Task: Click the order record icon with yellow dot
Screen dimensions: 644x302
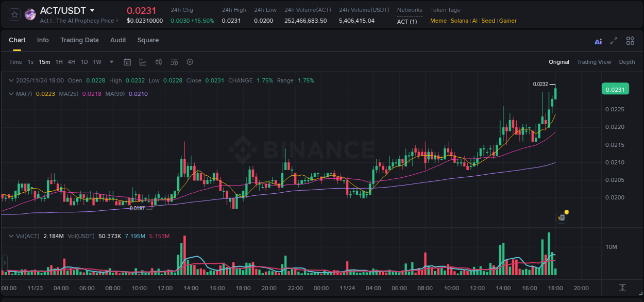Action: point(561,217)
